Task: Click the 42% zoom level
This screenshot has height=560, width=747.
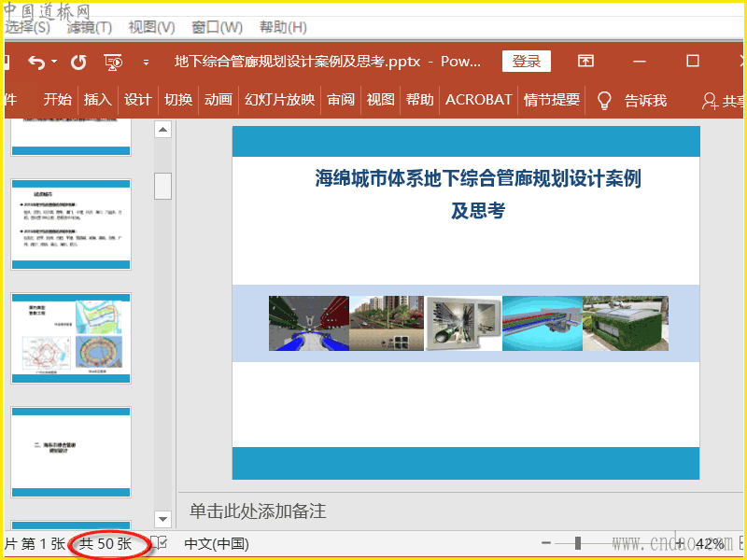Action: click(710, 544)
